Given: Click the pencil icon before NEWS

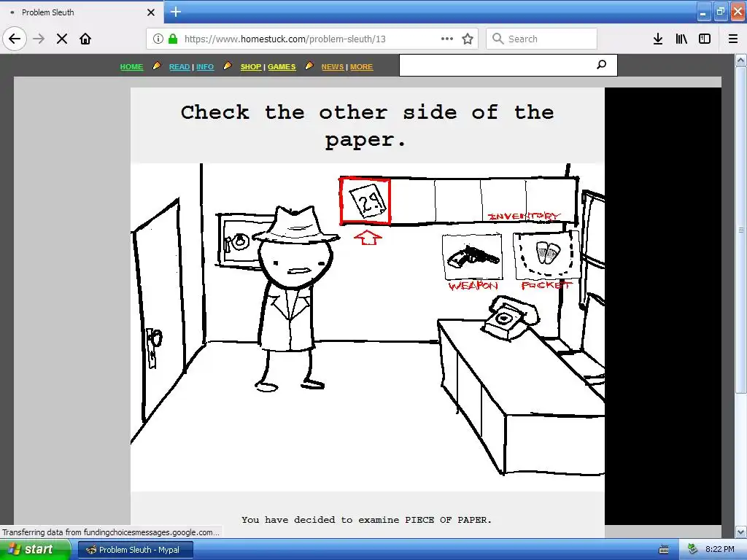Looking at the screenshot, I should [309, 66].
